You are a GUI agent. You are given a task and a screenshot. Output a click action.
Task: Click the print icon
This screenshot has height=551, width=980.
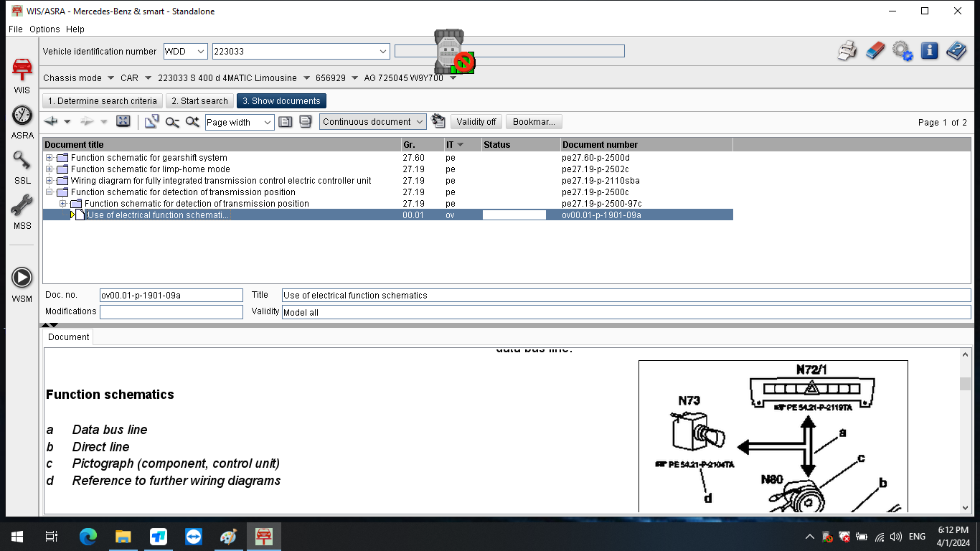click(x=847, y=50)
